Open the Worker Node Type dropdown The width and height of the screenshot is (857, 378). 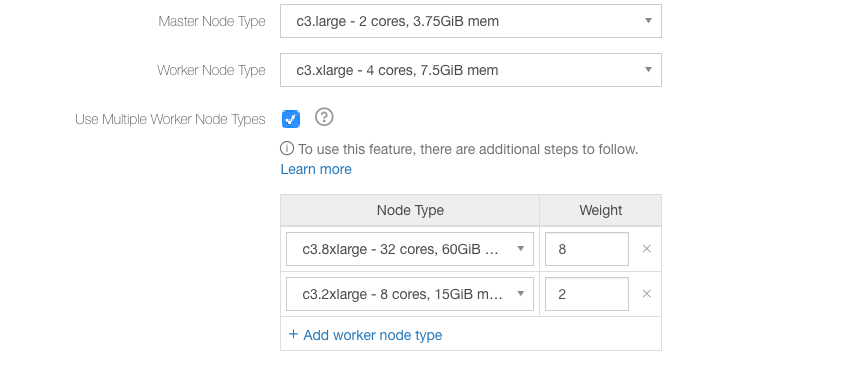click(x=471, y=70)
